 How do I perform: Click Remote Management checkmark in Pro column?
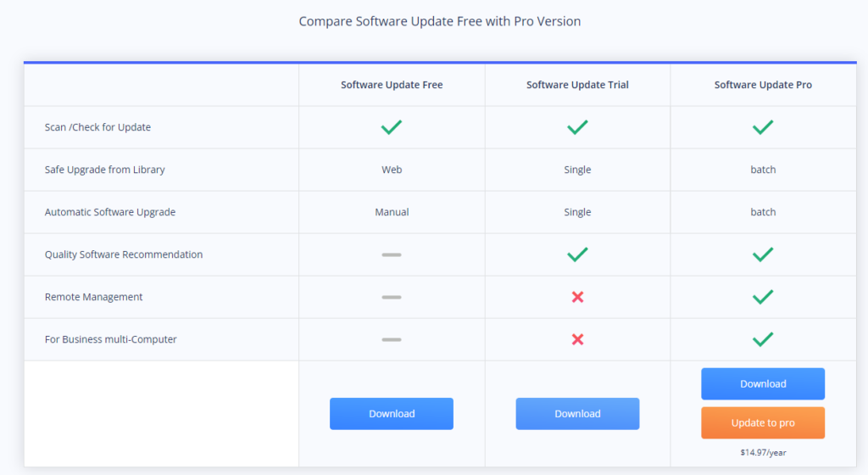(763, 297)
